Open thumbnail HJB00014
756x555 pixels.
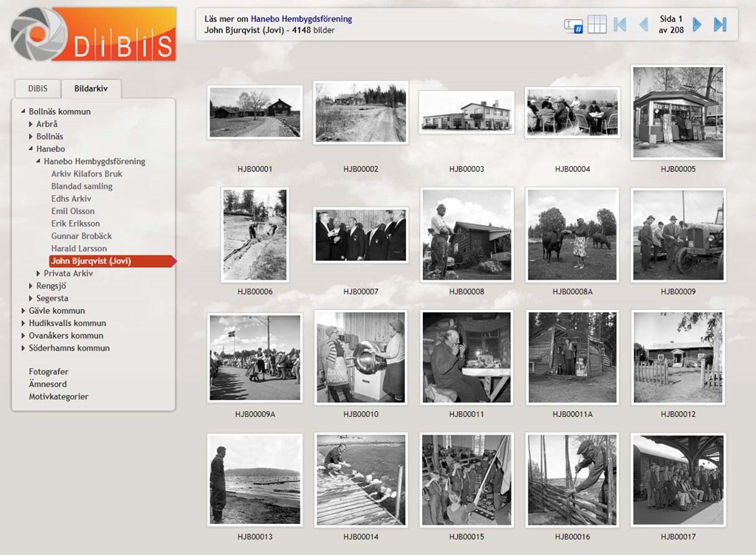tap(360, 480)
